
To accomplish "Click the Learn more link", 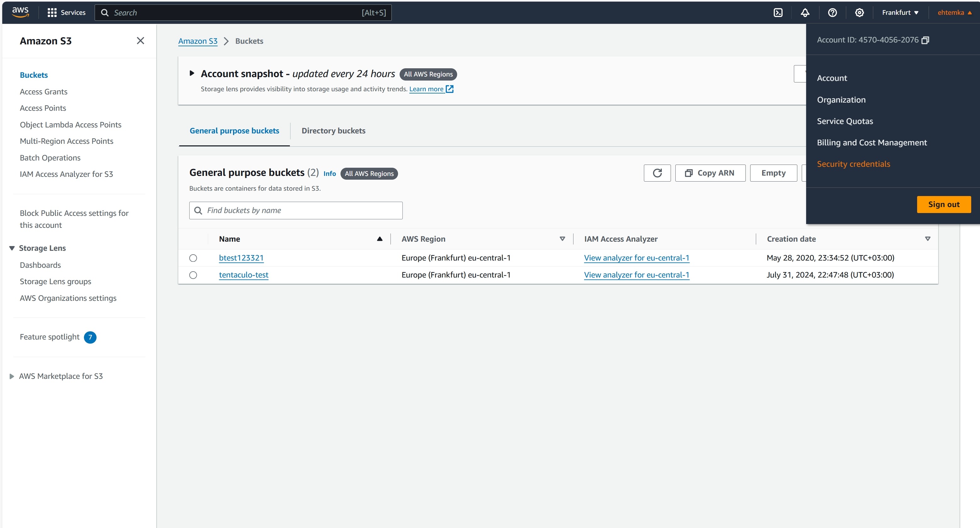I will click(x=426, y=89).
